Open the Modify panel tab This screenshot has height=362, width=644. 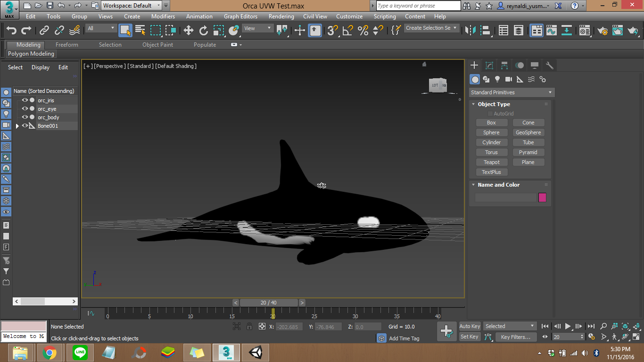point(488,65)
